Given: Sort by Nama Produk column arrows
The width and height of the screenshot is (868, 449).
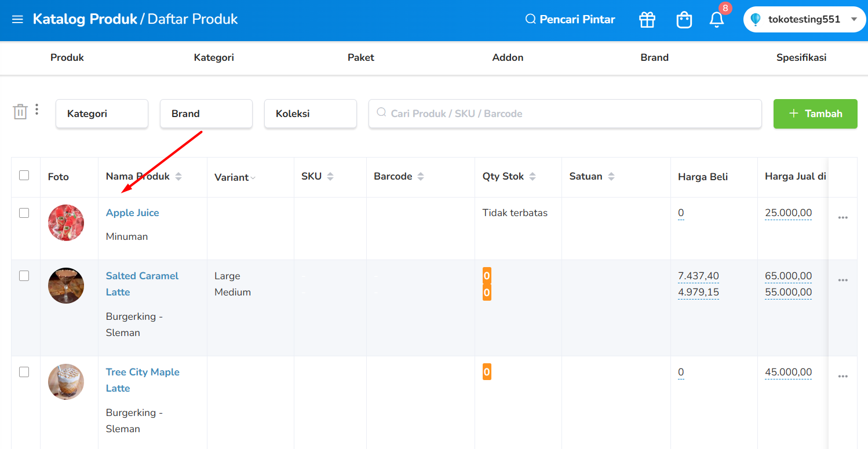Looking at the screenshot, I should (178, 177).
